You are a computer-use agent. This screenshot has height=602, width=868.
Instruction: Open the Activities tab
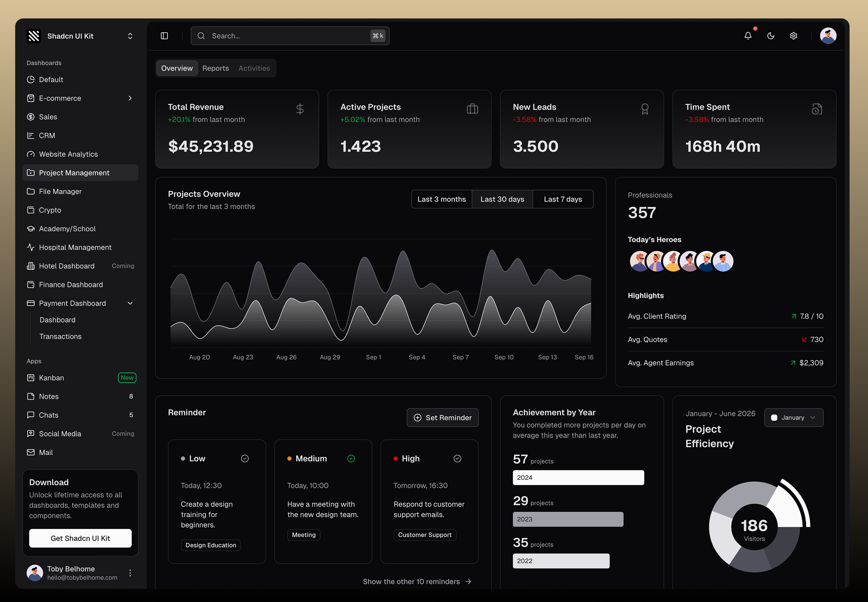pyautogui.click(x=254, y=68)
